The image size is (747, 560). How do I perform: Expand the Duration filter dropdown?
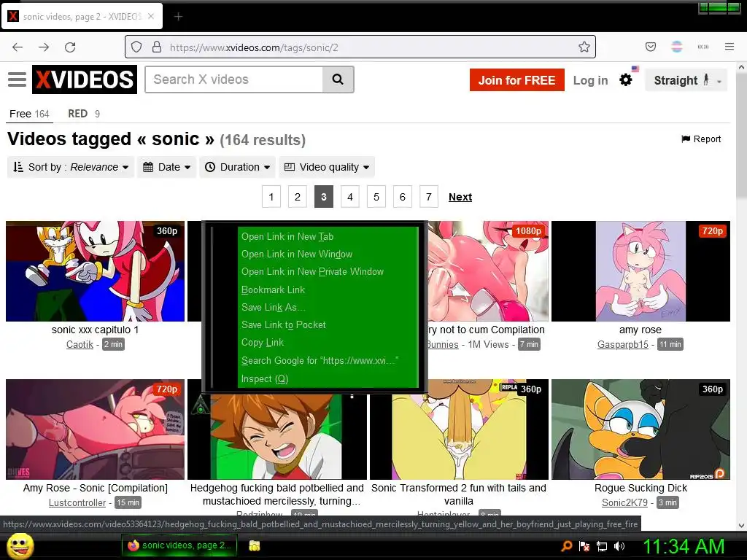[237, 167]
